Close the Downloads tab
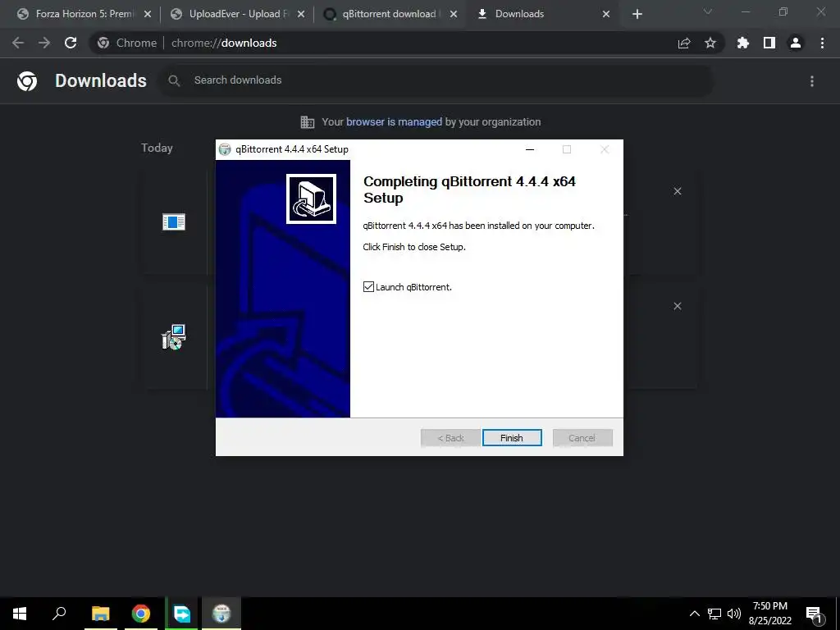The width and height of the screenshot is (840, 630). coord(606,14)
